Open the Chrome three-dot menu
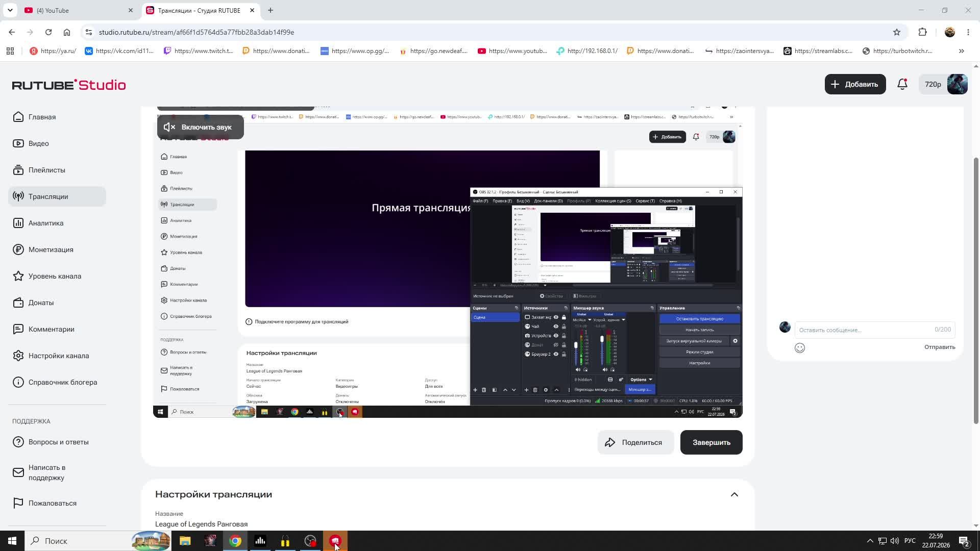This screenshot has height=551, width=980. tap(968, 32)
